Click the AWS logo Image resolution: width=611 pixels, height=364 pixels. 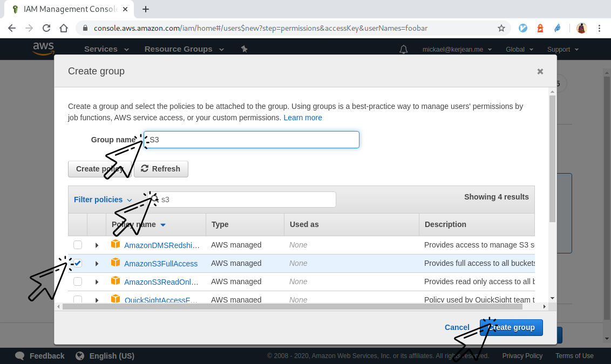tap(43, 49)
